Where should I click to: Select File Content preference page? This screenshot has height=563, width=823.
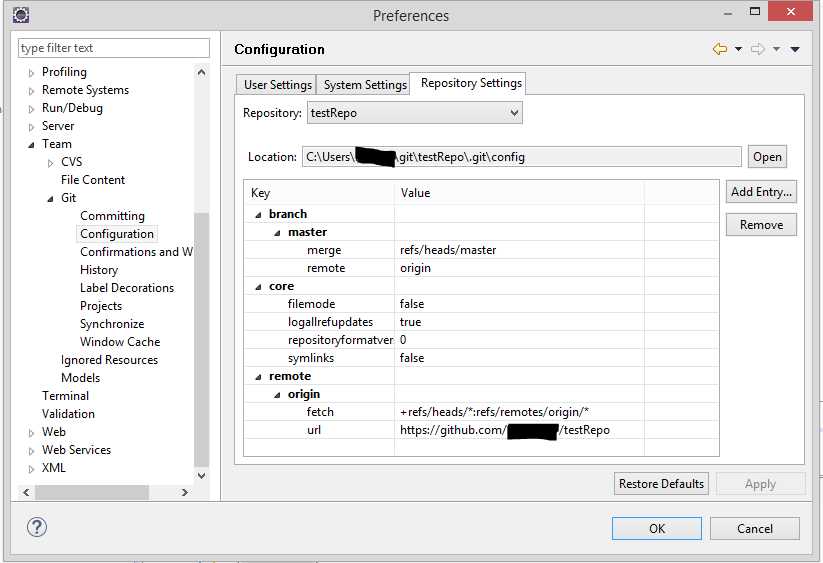[x=93, y=180]
